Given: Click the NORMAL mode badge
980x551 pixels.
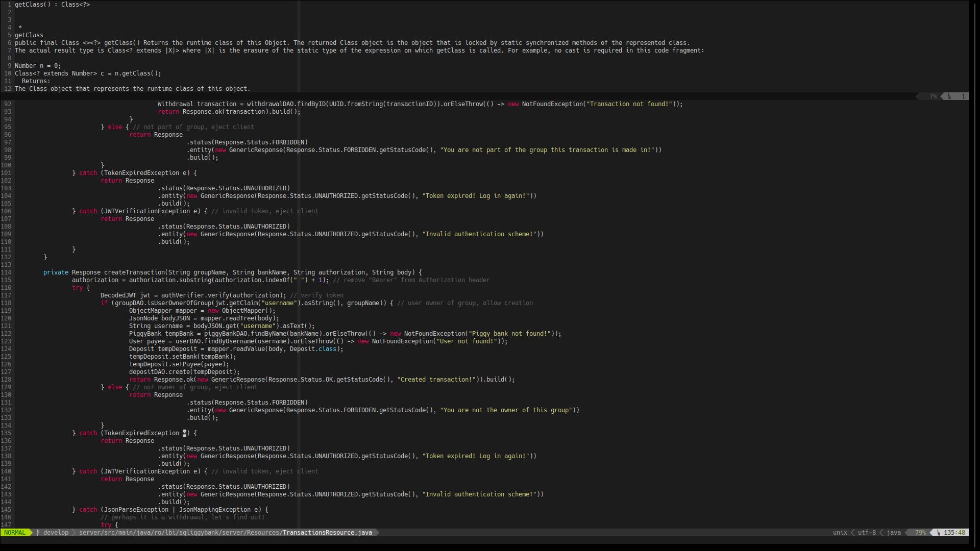Looking at the screenshot, I should pos(15,533).
